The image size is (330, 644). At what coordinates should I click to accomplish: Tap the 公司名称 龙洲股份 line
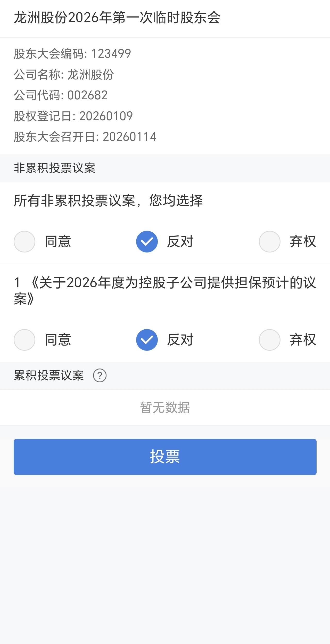pos(64,75)
